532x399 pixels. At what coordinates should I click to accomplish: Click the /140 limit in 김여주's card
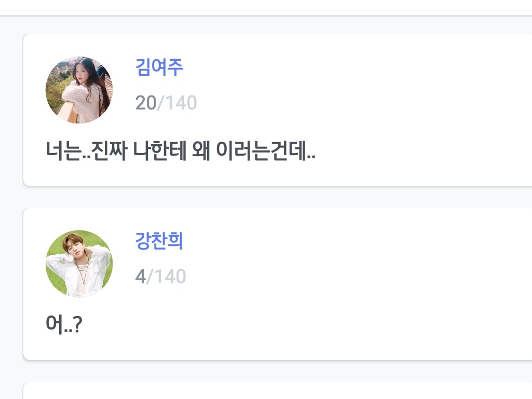177,103
